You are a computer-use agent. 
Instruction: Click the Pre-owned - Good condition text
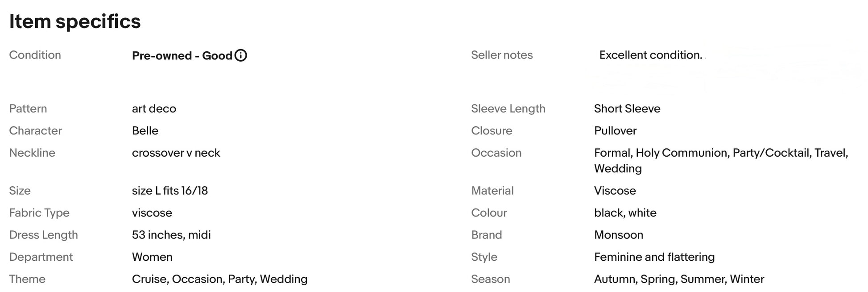click(182, 55)
